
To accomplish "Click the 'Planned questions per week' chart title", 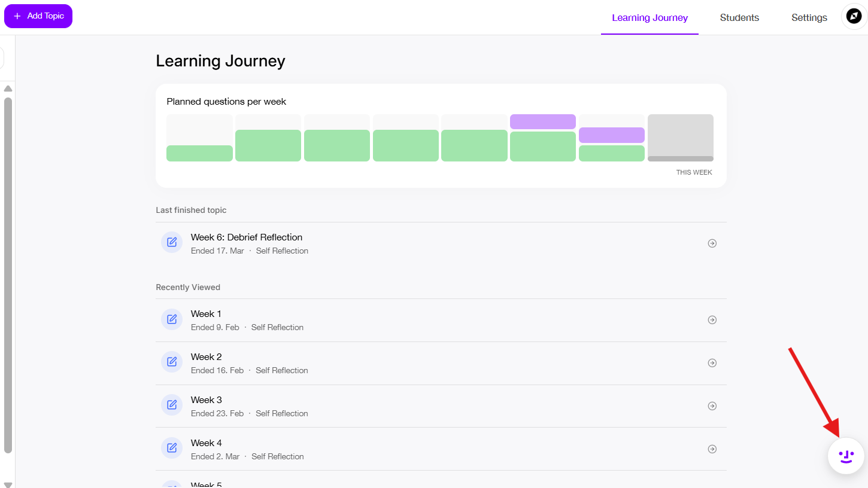I will (x=226, y=102).
